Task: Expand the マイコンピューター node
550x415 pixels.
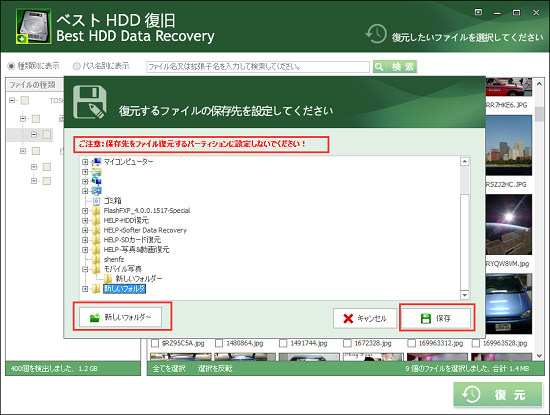Action: tap(85, 162)
